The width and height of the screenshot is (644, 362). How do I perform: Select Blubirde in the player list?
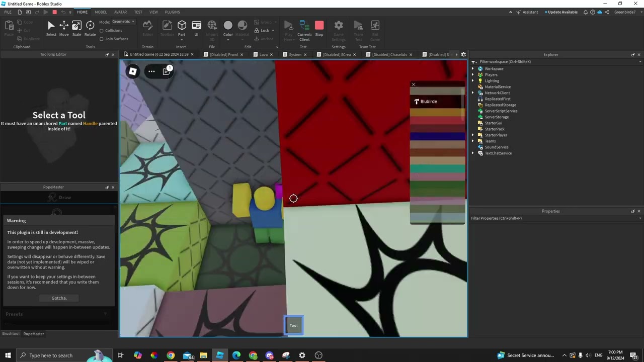tap(437, 102)
